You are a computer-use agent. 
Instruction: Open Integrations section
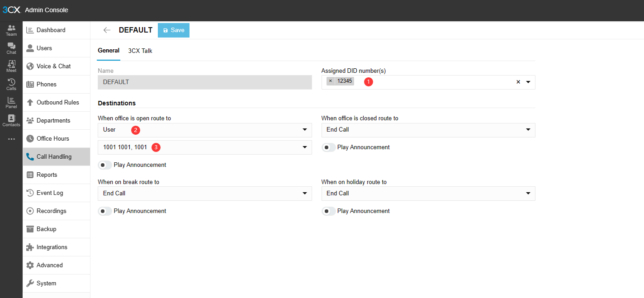57,247
